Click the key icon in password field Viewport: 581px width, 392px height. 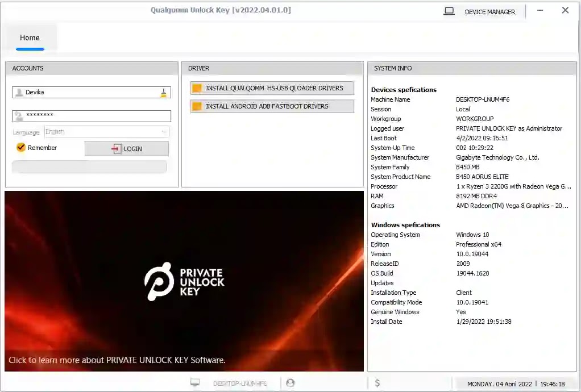pos(19,116)
